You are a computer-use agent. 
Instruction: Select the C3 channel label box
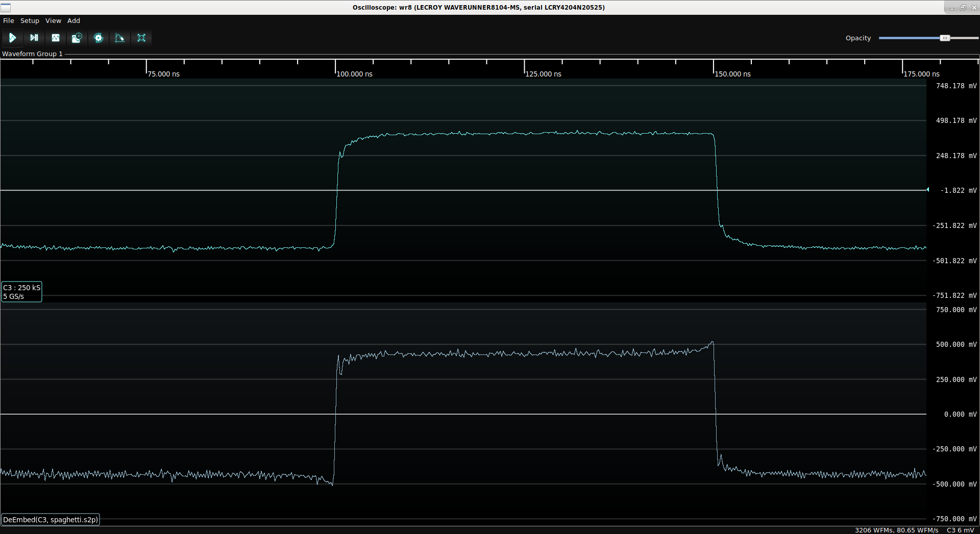tap(21, 292)
